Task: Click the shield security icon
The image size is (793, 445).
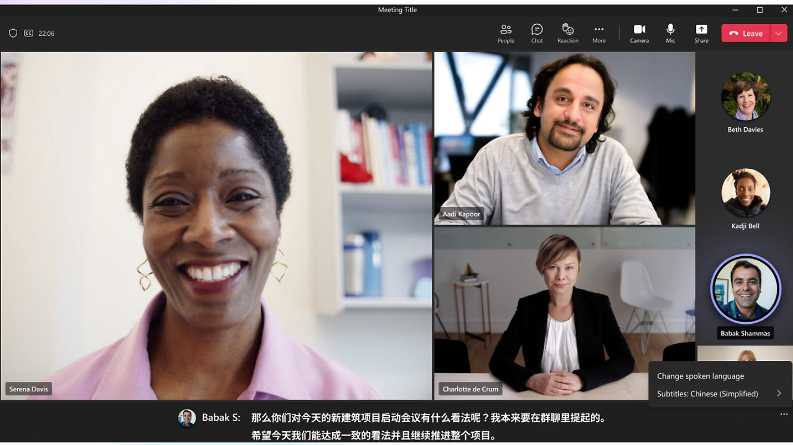Action: pos(13,33)
